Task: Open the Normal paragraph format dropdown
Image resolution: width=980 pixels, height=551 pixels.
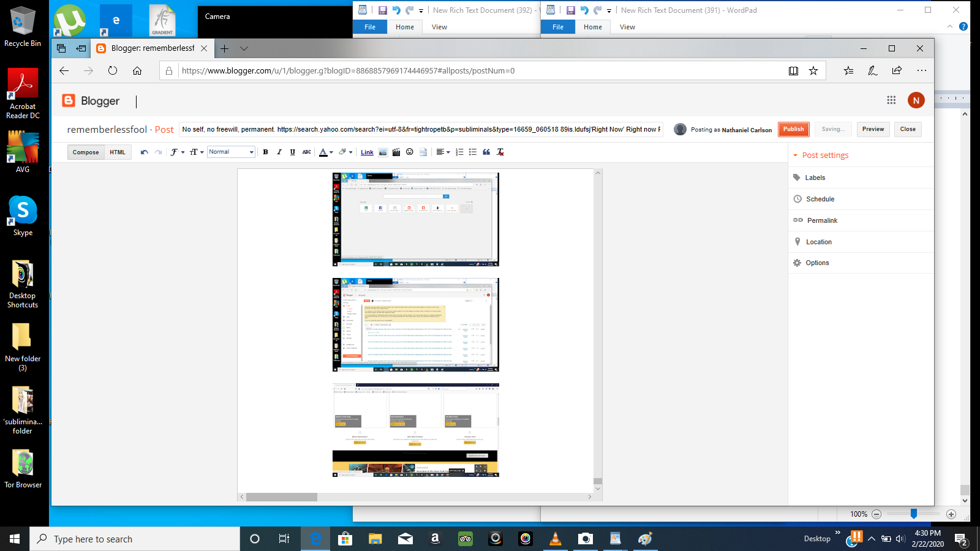Action: click(x=231, y=152)
